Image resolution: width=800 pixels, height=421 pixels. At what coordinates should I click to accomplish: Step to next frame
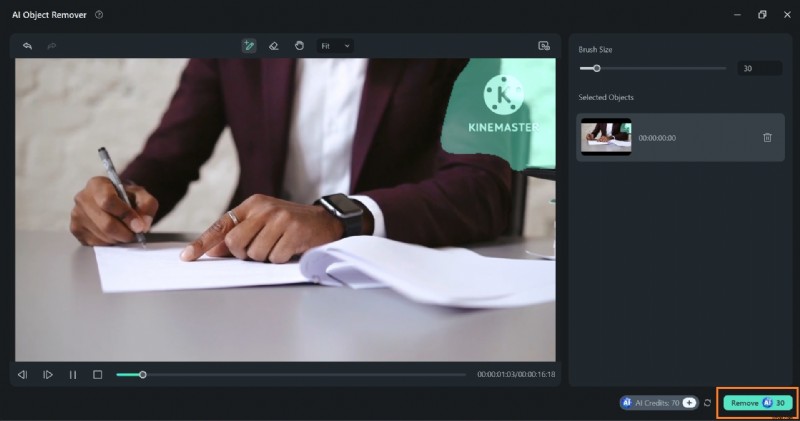[x=48, y=375]
